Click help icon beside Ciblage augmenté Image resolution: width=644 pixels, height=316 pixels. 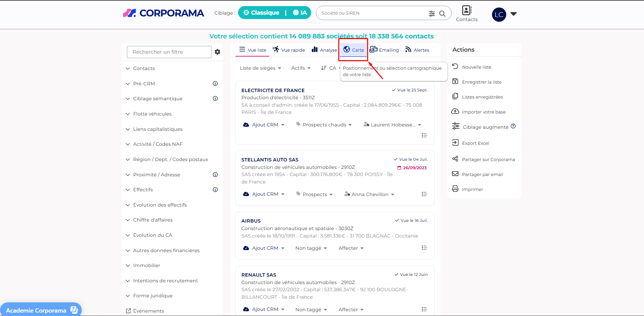[x=513, y=126]
